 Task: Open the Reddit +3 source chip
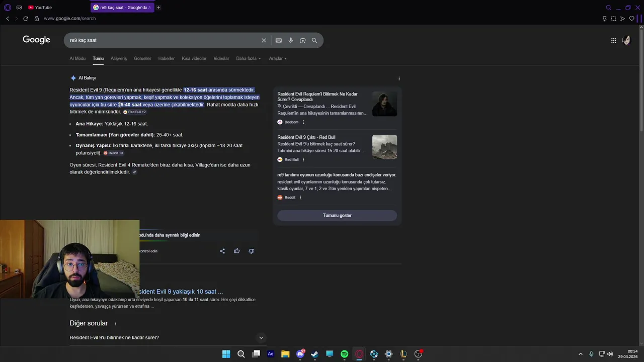[x=113, y=153]
